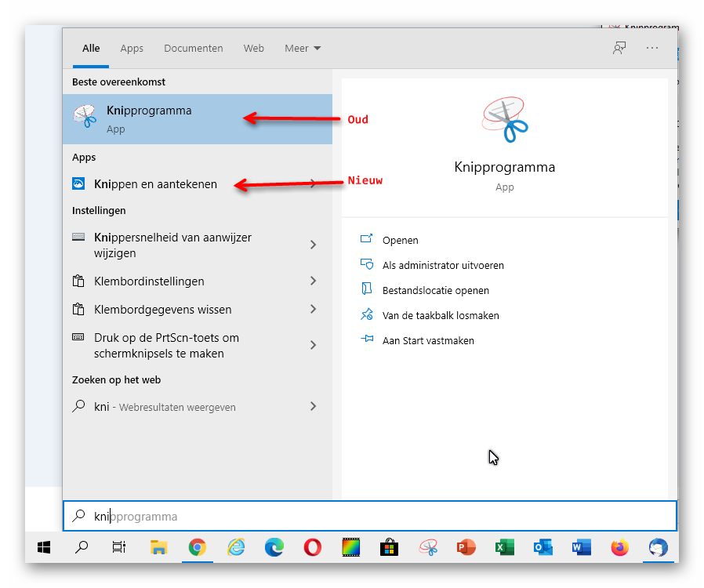
Task: Expand arrow next to Klembordgegevens wissen
Action: (313, 310)
